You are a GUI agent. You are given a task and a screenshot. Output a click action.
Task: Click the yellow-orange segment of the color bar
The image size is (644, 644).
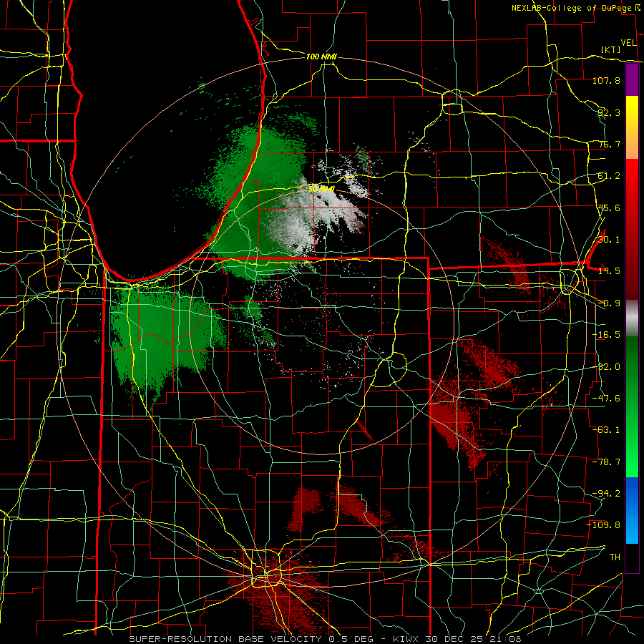pos(632,127)
